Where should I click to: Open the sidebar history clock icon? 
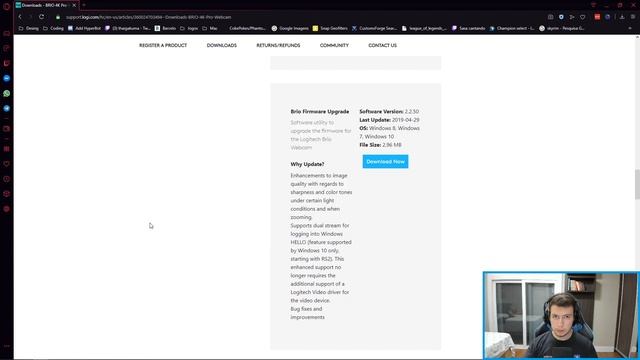[7, 179]
